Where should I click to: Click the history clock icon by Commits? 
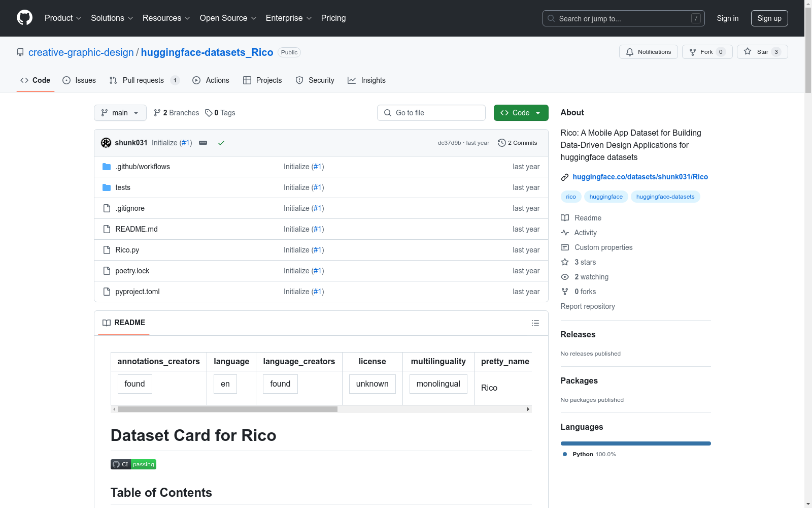coord(502,143)
